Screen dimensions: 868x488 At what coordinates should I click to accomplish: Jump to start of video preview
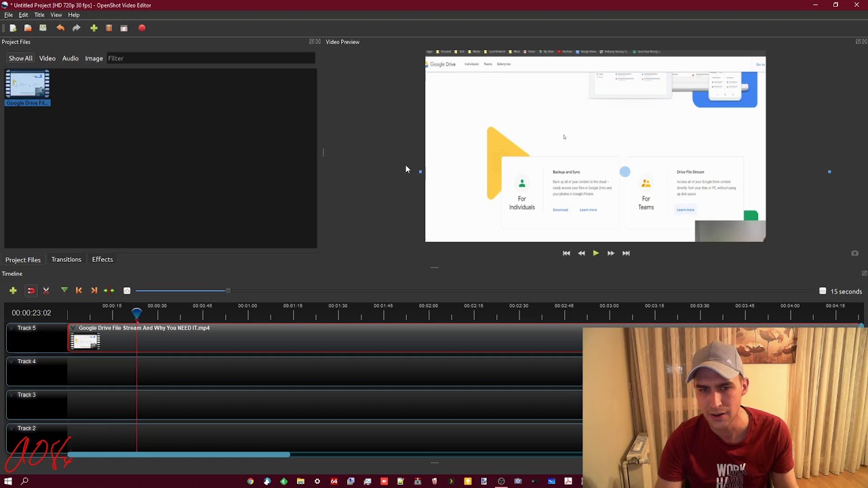click(566, 253)
